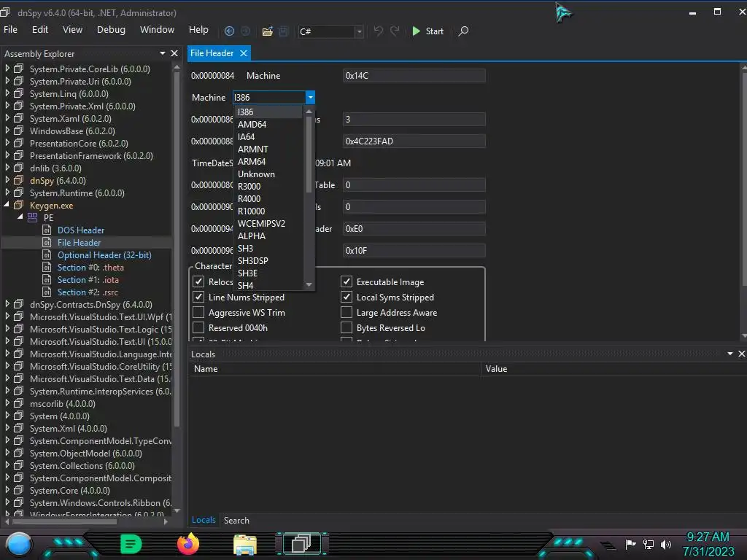Select Section #0: .theta
Viewport: 747px width, 560px height.
coord(90,267)
